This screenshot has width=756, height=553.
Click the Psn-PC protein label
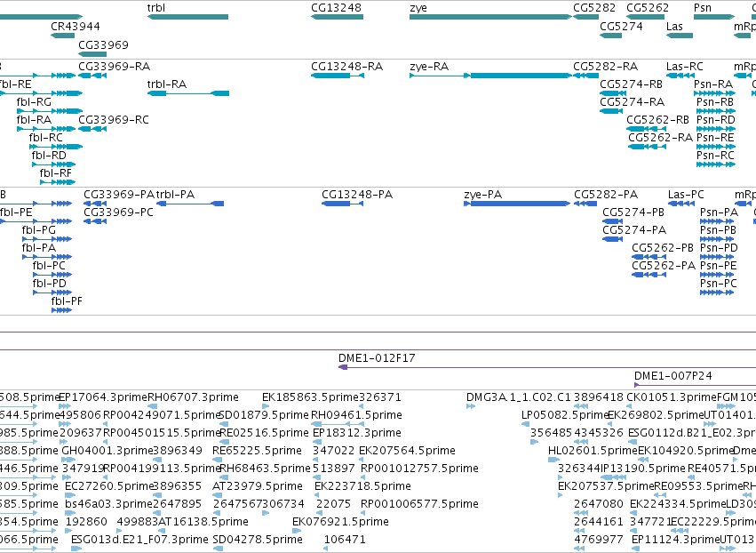click(718, 284)
